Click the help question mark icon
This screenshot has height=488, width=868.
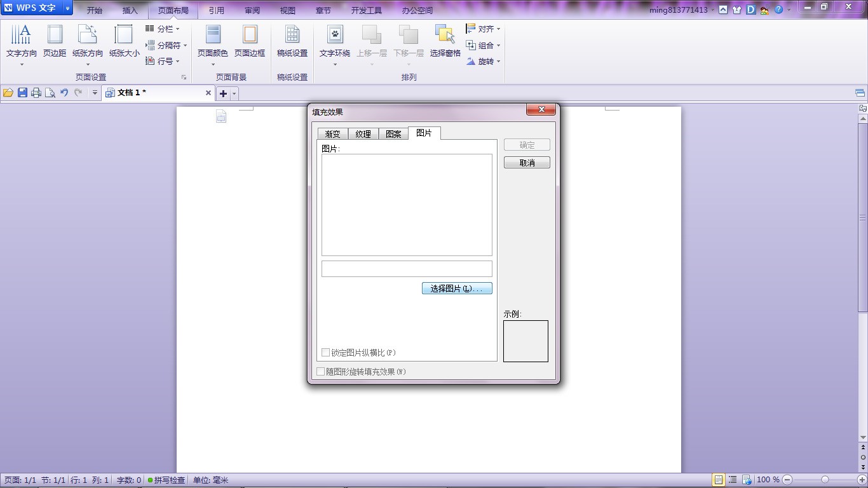tap(778, 10)
